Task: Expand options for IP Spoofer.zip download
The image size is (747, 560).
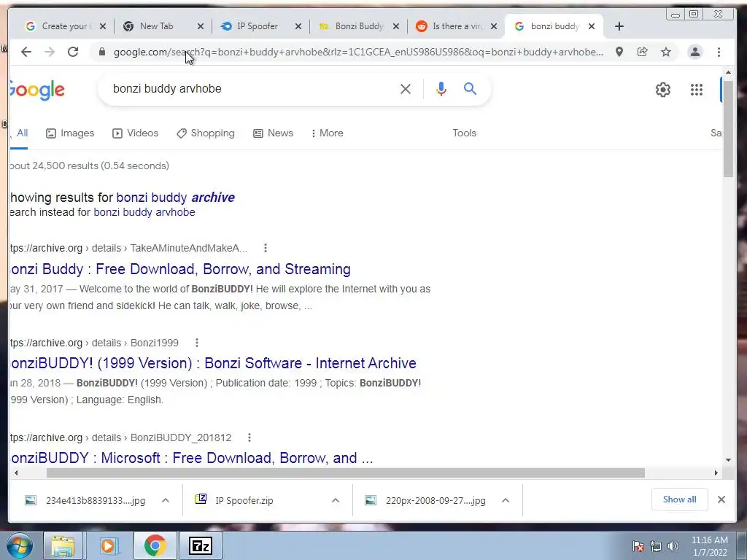Action: pyautogui.click(x=336, y=500)
